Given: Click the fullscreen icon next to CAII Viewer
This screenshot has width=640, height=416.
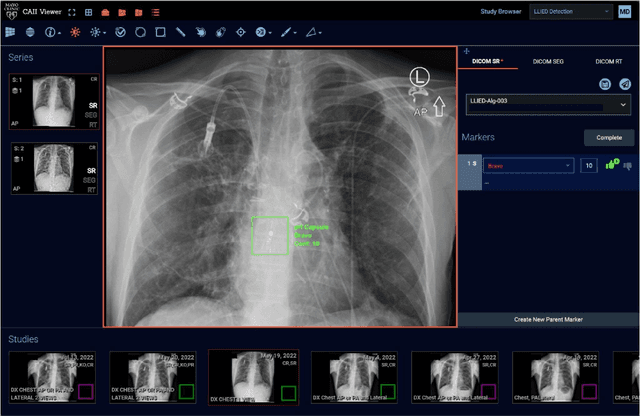Looking at the screenshot, I should (72, 12).
